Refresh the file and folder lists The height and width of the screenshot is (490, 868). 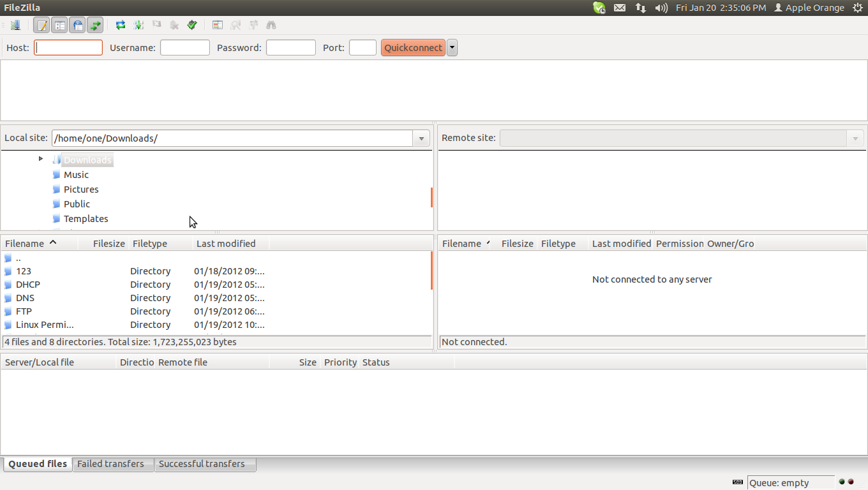[120, 25]
